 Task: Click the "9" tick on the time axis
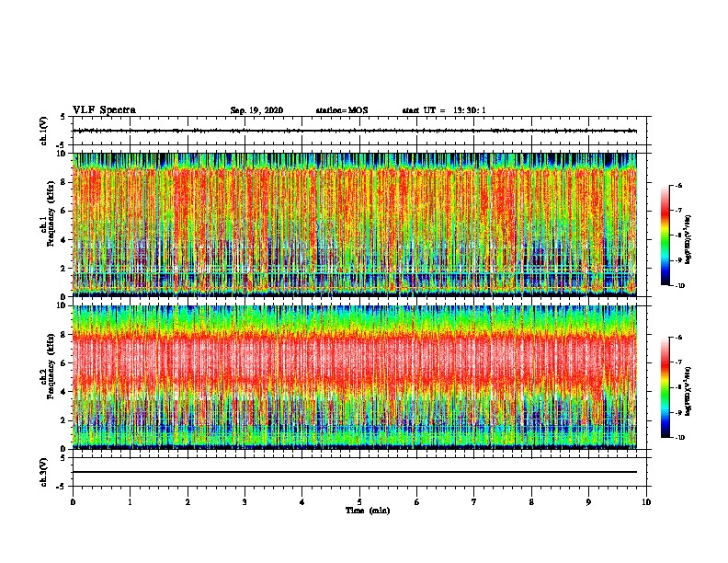pos(588,502)
